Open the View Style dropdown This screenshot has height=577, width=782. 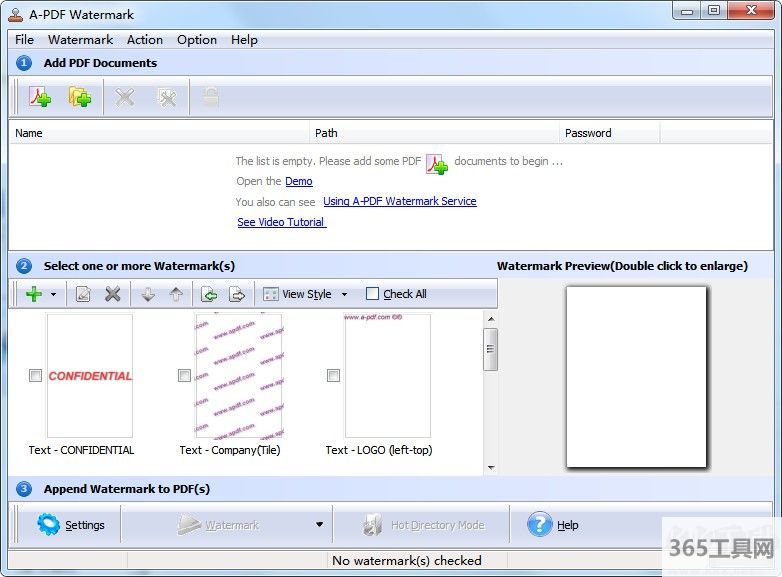pyautogui.click(x=305, y=294)
